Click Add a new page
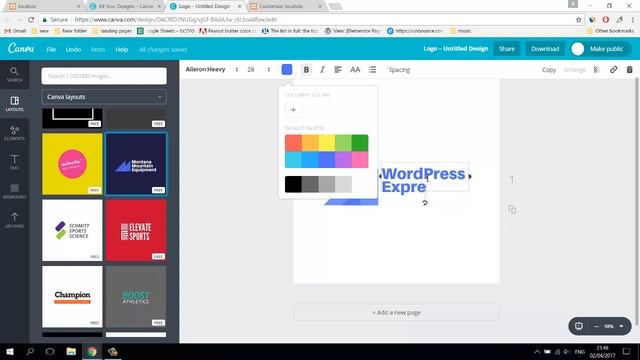The height and width of the screenshot is (360, 640). click(396, 312)
